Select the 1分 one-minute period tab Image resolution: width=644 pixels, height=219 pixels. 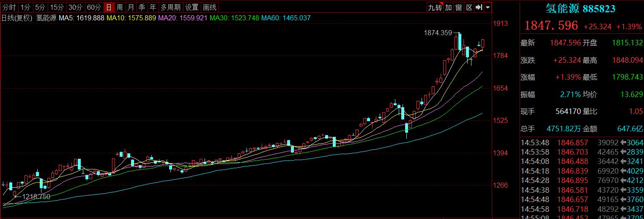[25, 7]
